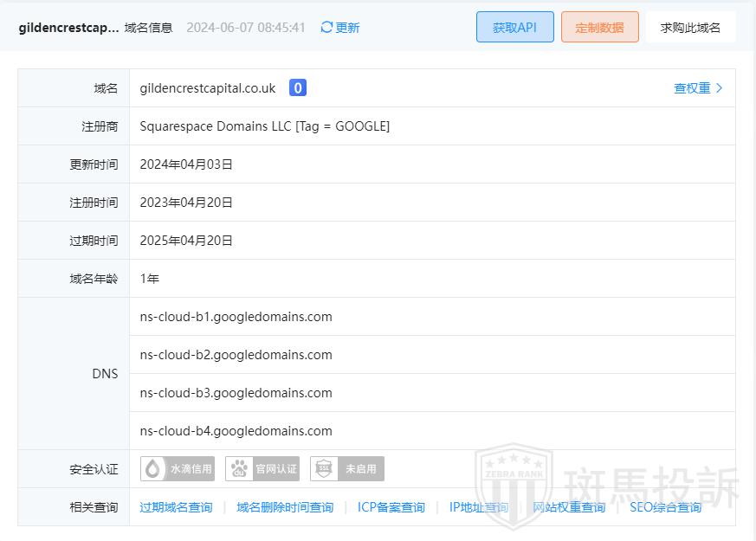
Task: Click the 官网认证 Baidu paw badge
Action: 262,468
